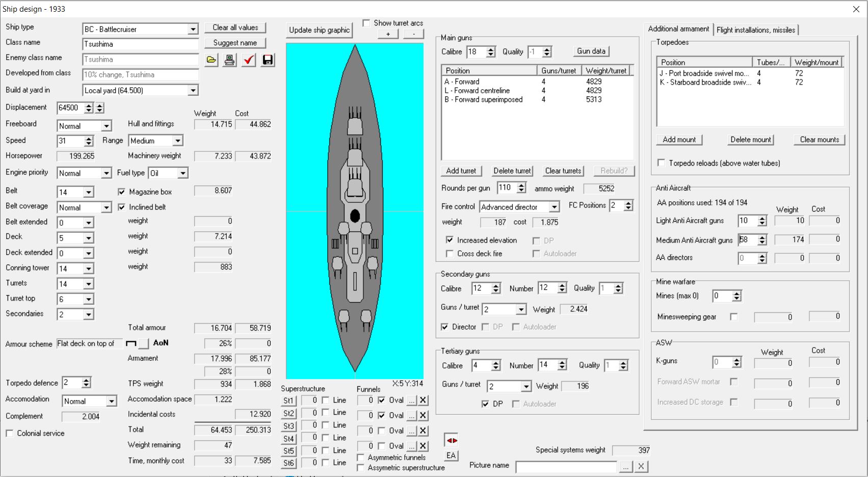868x477 pixels.
Task: Select the 'J - Port broadside swivel mo...' torpedo row
Action: click(750, 73)
